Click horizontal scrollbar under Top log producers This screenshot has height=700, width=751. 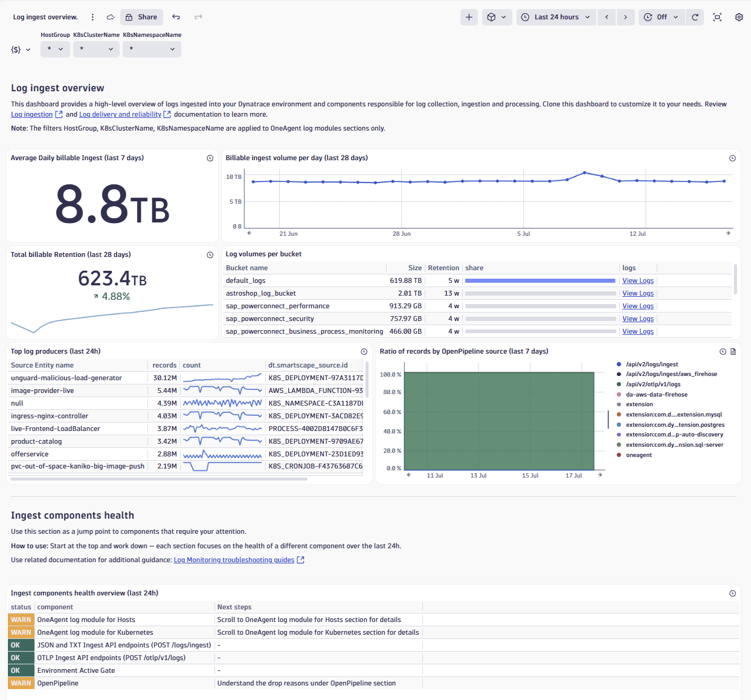[159, 479]
